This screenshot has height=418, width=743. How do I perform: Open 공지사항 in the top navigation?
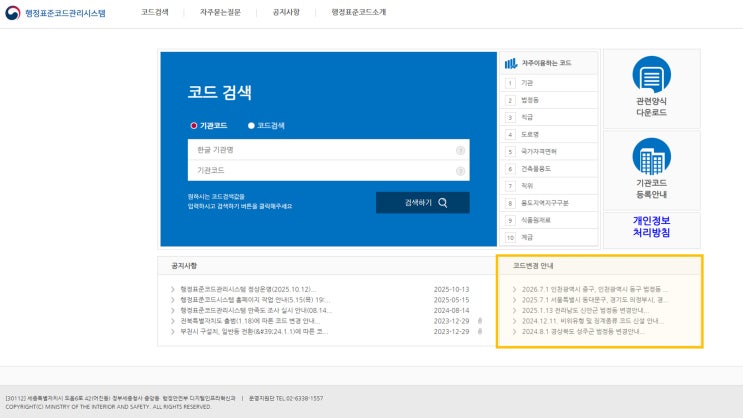point(286,12)
